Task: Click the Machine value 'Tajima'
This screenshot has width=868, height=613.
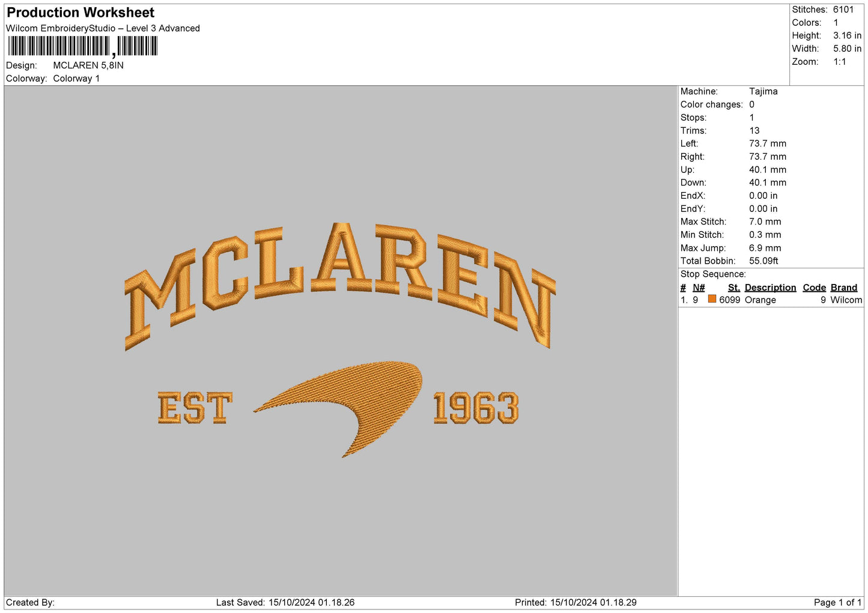Action: point(763,91)
